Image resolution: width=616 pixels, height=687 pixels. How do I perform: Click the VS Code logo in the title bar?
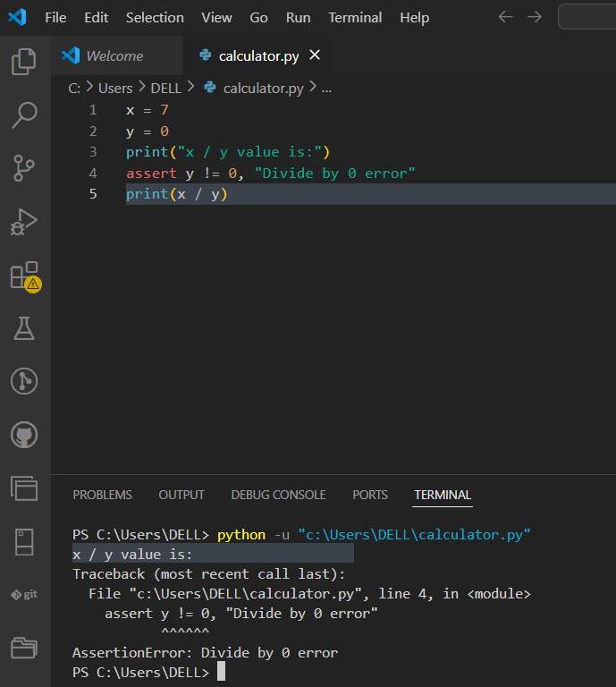coord(18,18)
